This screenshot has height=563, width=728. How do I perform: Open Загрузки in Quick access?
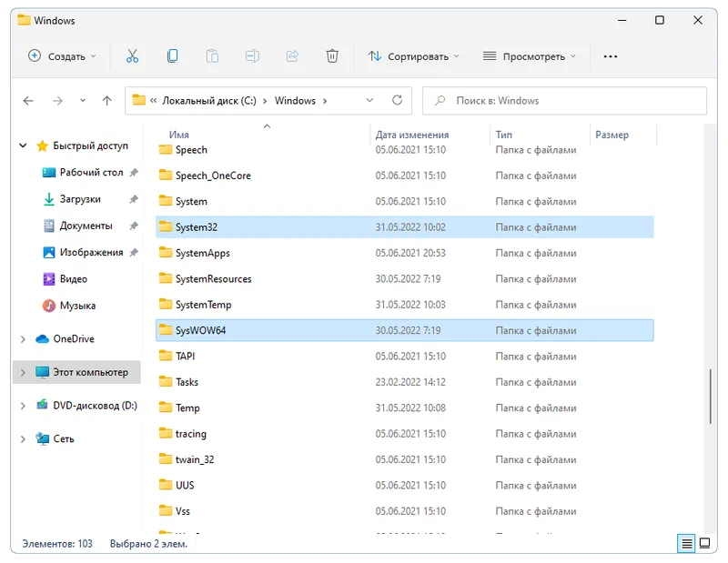[80, 199]
